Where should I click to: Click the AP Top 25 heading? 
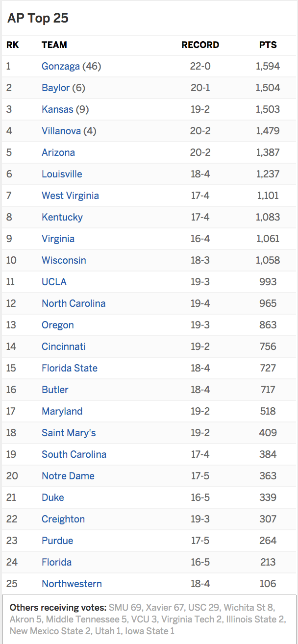coord(38,18)
